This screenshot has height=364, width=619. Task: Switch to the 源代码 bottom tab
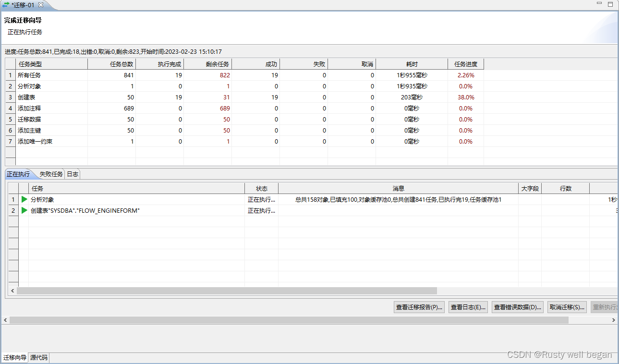pos(38,357)
